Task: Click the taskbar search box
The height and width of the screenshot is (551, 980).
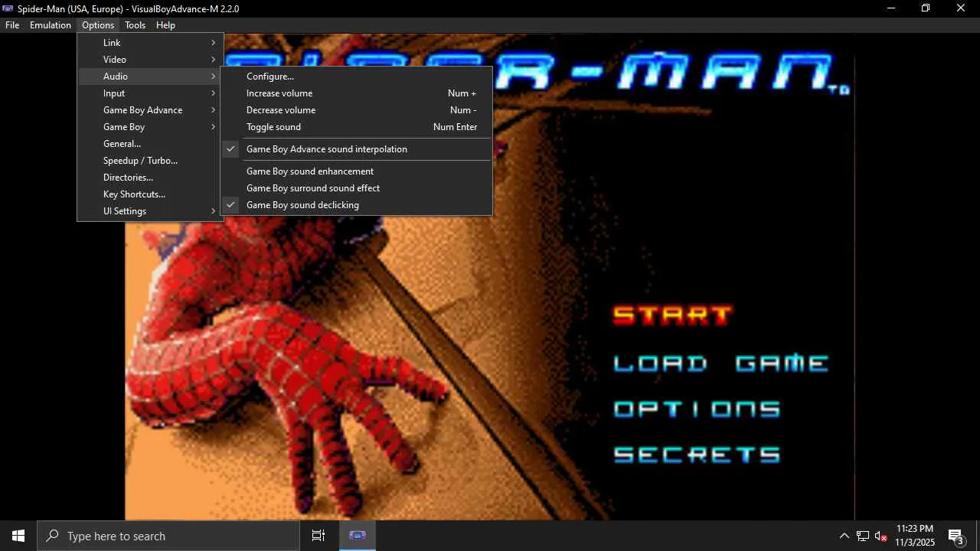Action: coord(168,536)
